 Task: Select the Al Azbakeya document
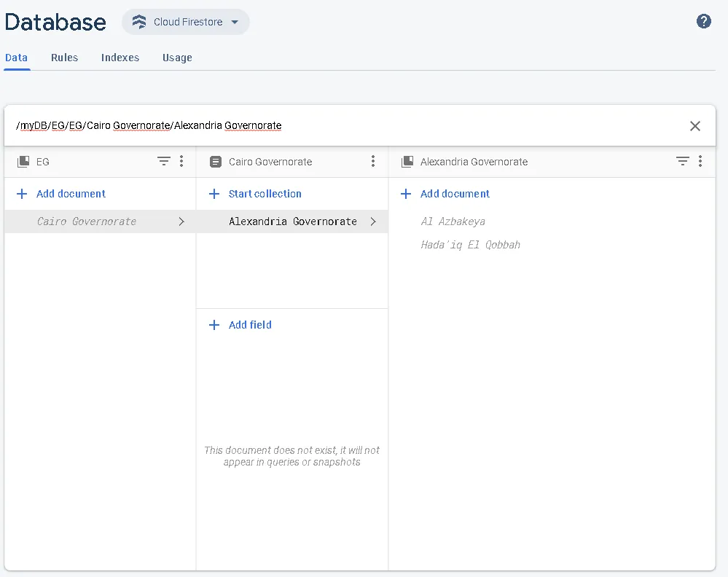(453, 221)
